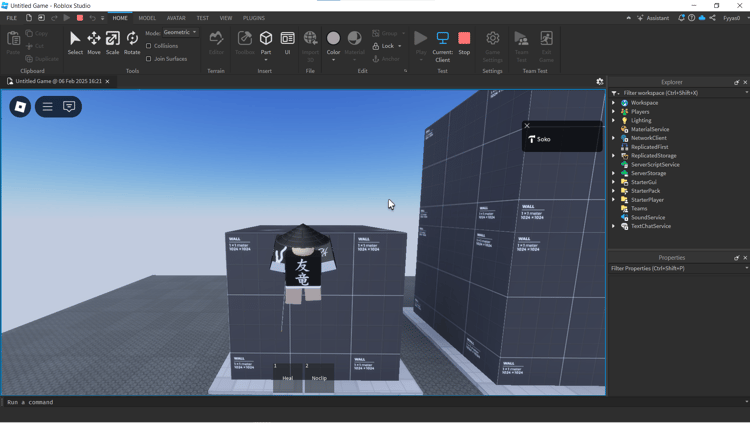Open notifications bell
750x423 pixels.
[681, 18]
